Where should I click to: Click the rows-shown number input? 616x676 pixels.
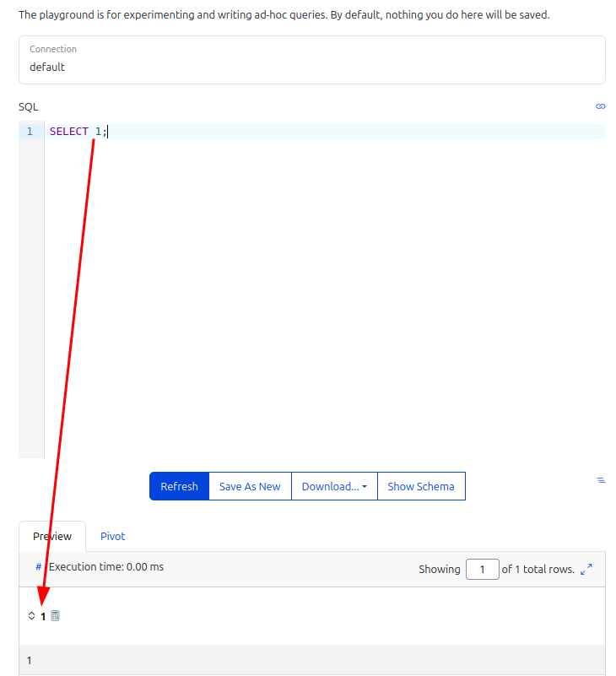pyautogui.click(x=483, y=569)
